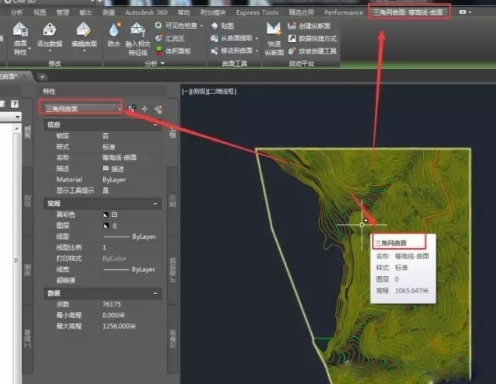Click the 点数 value 76175
This screenshot has width=496, height=384.
[112, 304]
